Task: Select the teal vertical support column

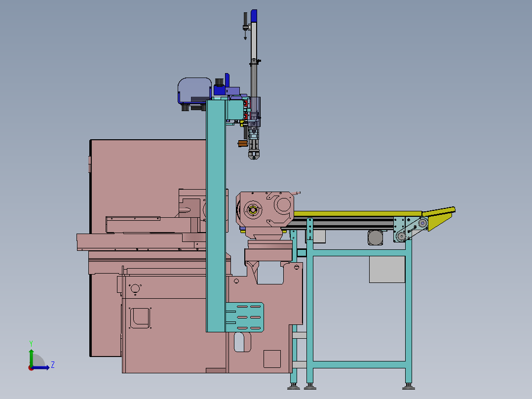Action: coord(216,216)
